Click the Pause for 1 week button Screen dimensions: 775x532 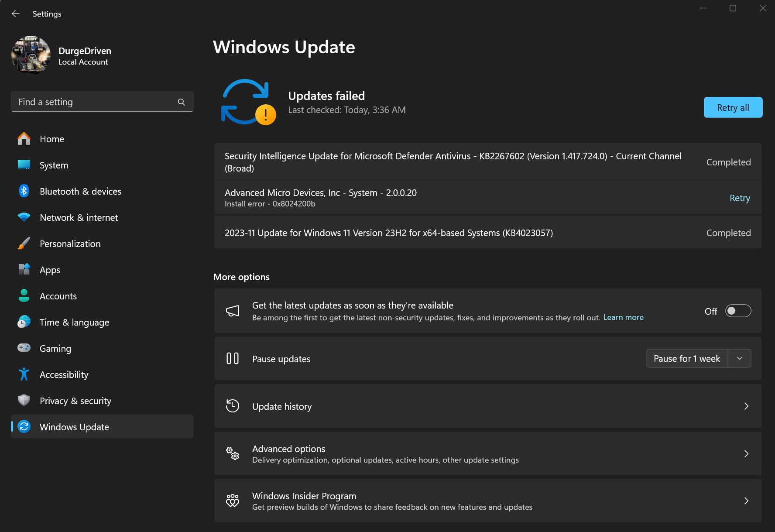687,358
